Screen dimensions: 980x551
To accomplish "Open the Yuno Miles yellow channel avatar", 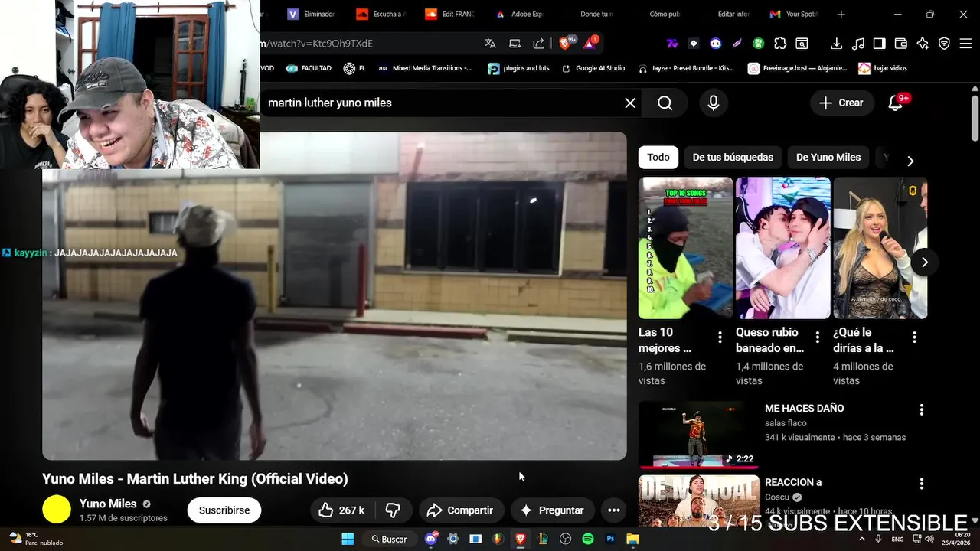I will [x=57, y=510].
